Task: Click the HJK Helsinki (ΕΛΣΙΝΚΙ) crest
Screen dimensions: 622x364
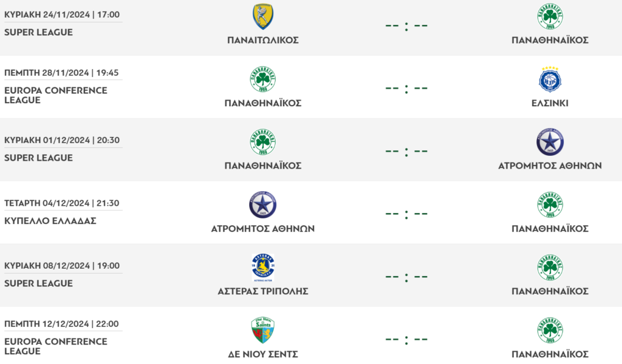Action: (550, 79)
